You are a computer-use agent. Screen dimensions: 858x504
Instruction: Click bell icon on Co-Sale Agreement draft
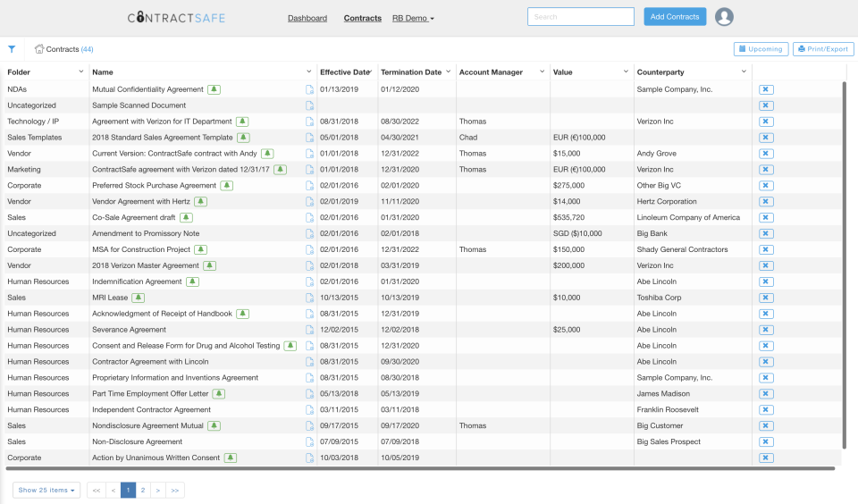click(x=186, y=217)
